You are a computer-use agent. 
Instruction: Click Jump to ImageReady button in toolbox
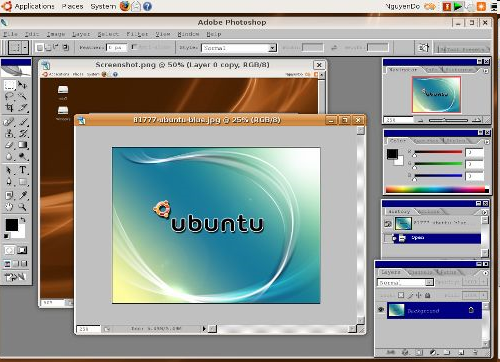[x=15, y=277]
